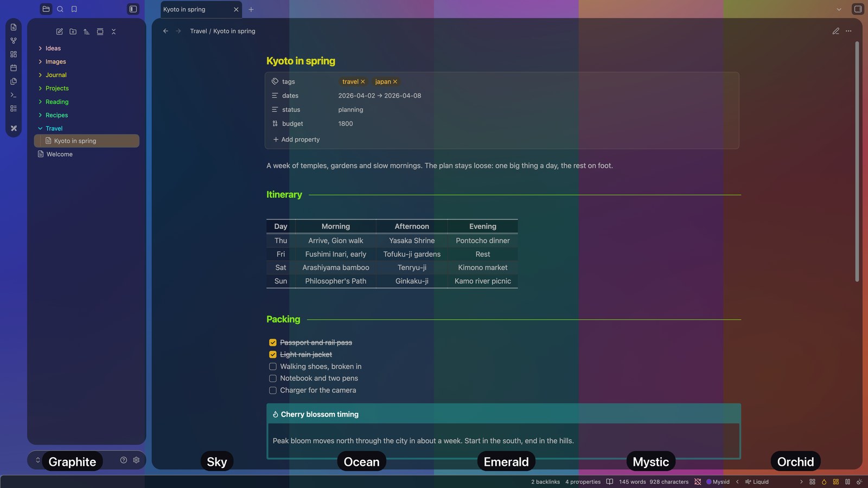The width and height of the screenshot is (868, 488).
Task: Expand the Projects folder
Action: pos(40,88)
